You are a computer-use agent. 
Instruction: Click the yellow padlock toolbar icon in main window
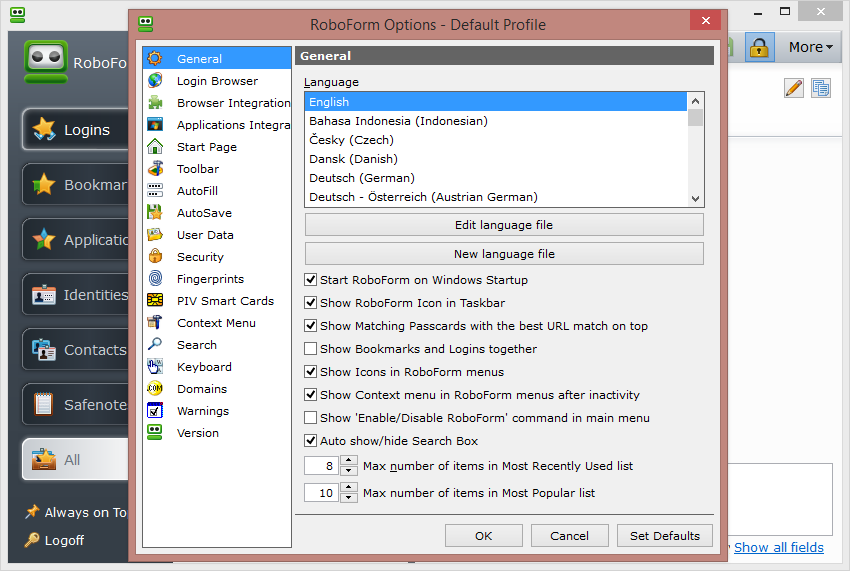759,47
